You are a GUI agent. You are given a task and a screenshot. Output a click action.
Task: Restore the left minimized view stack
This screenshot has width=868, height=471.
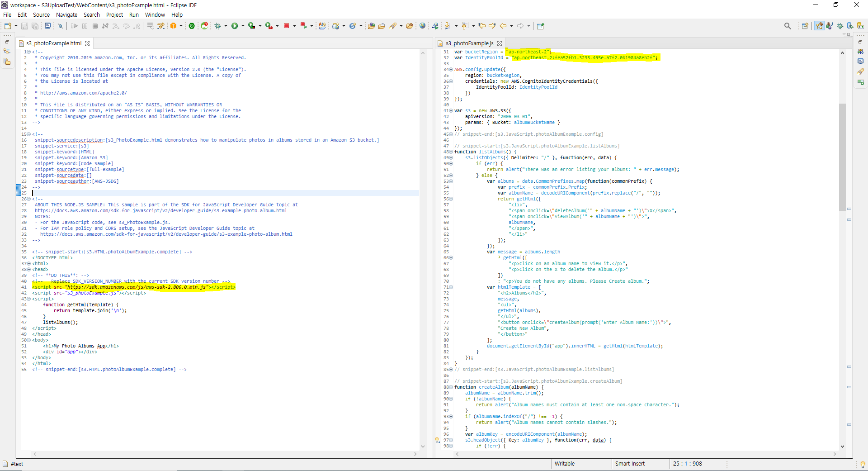[x=7, y=42]
